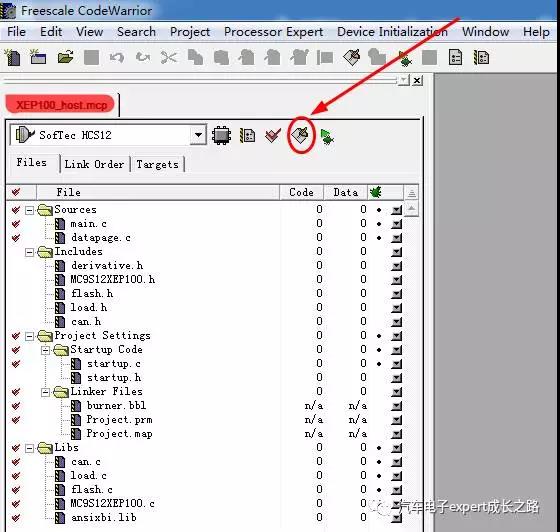Select MC9S12XEP100.h in Includes

pos(113,280)
